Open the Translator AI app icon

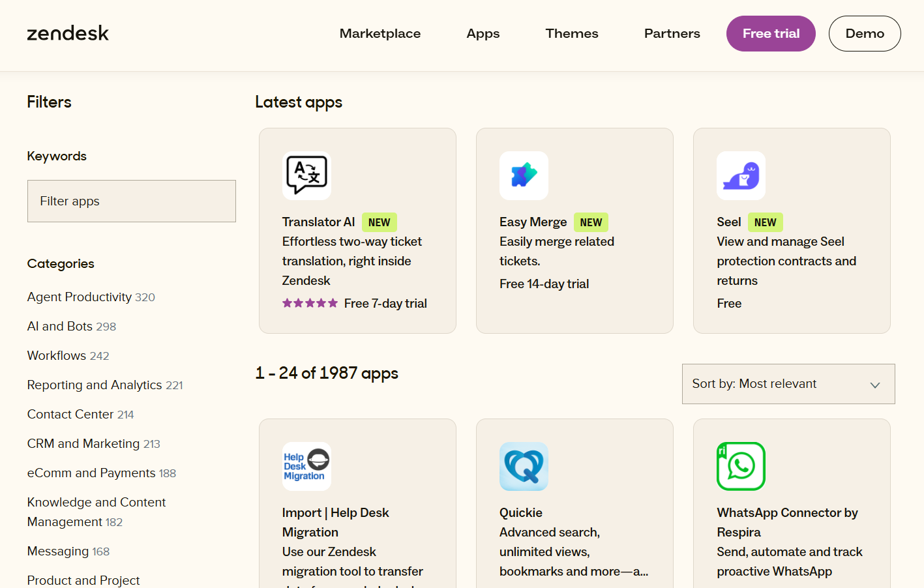(x=306, y=176)
